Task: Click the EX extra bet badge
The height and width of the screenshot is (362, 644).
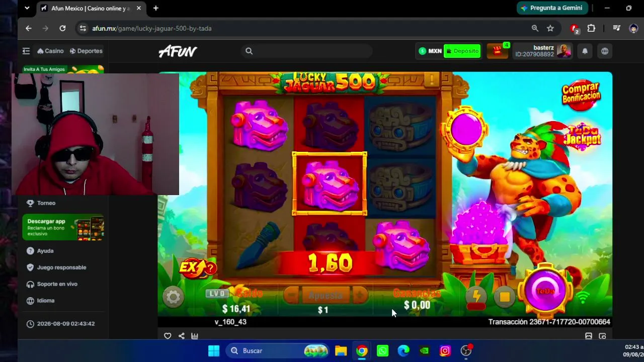Action: (x=198, y=267)
